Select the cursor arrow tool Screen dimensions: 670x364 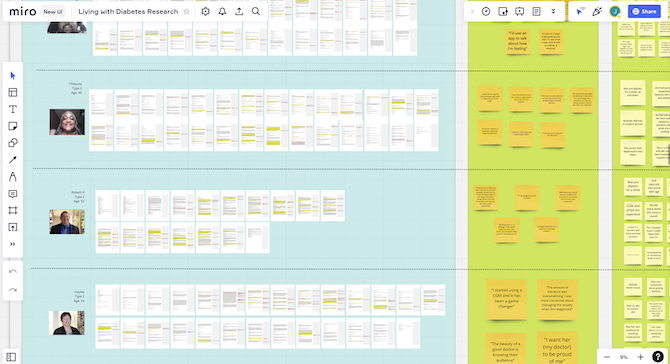pos(12,76)
